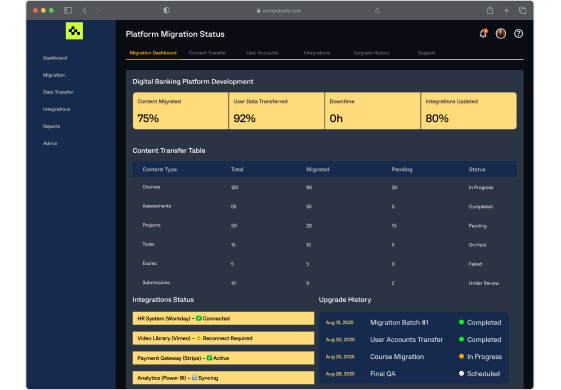Click the privacy shield icon in the toolbar
Screen dimensions: 561x390
166,10
